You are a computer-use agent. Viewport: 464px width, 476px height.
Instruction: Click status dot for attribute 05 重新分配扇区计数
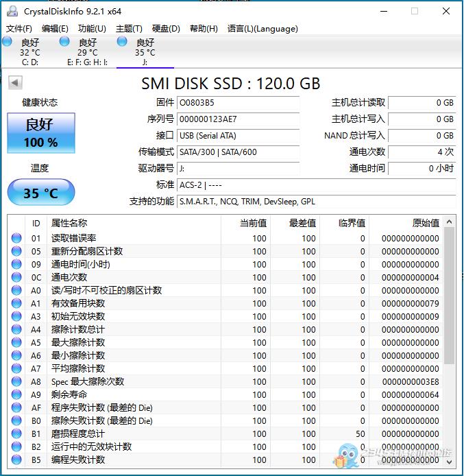click(x=16, y=251)
